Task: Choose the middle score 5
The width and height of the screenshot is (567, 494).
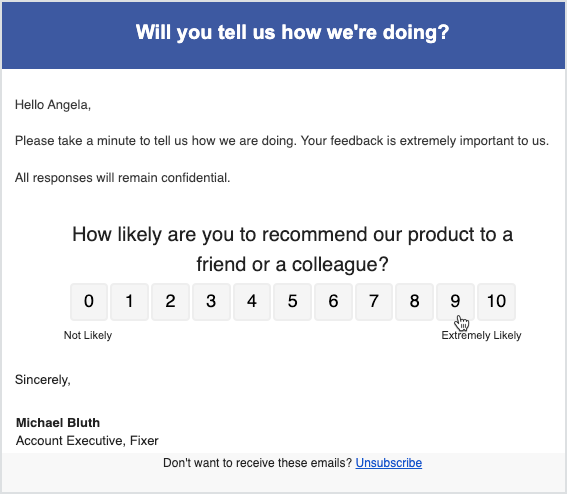Action: (x=292, y=302)
